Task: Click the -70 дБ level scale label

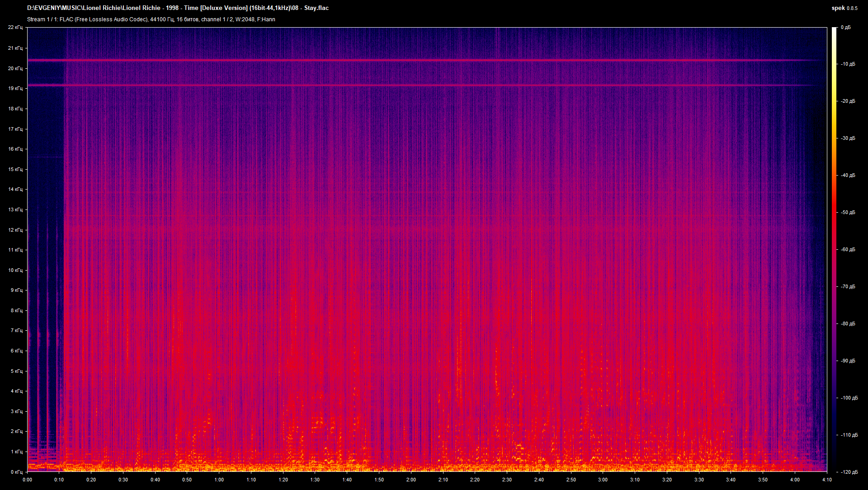Action: [848, 287]
